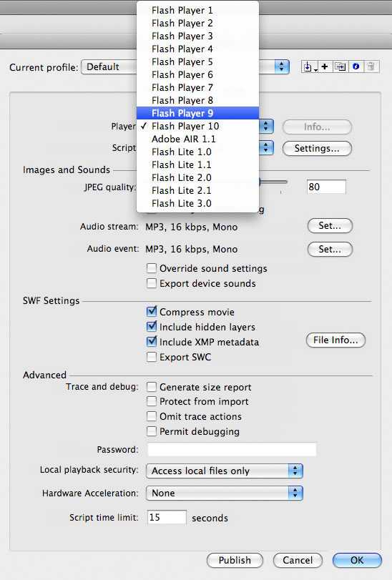392x580 pixels.
Task: Click File Info... button
Action: (335, 340)
